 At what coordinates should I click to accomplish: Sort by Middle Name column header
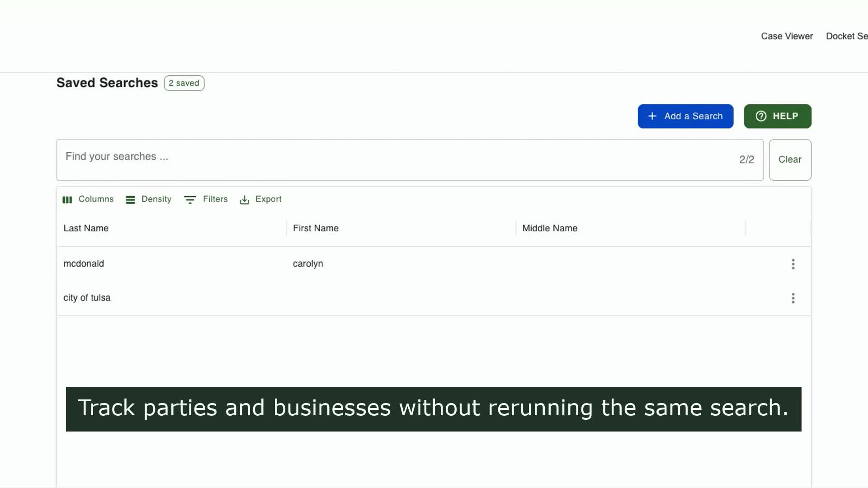pos(550,228)
